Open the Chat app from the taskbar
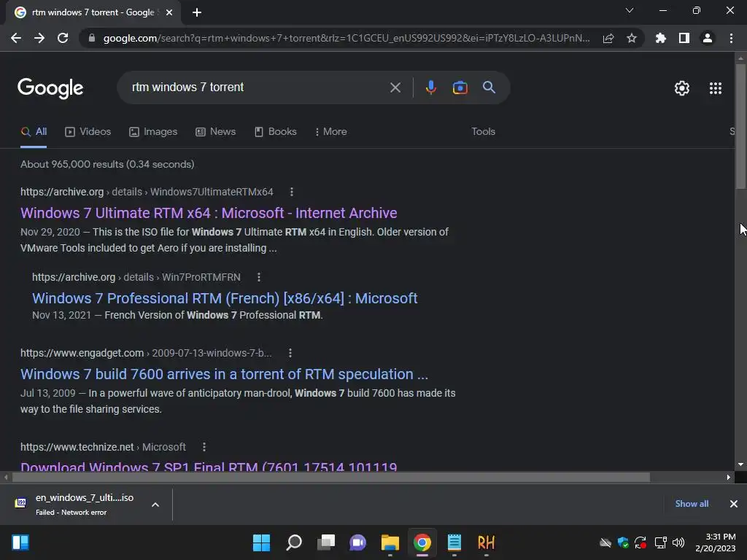Image resolution: width=747 pixels, height=560 pixels. [357, 542]
